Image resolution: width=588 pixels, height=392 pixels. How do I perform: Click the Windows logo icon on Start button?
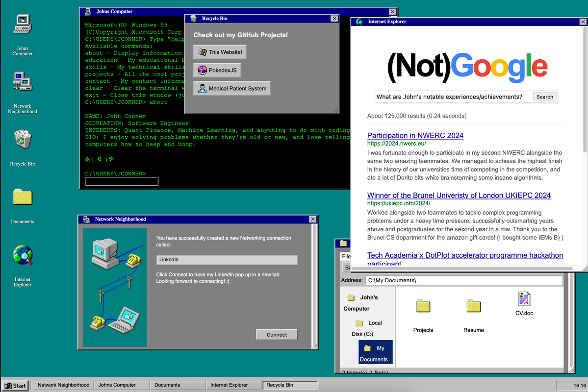pyautogui.click(x=8, y=386)
